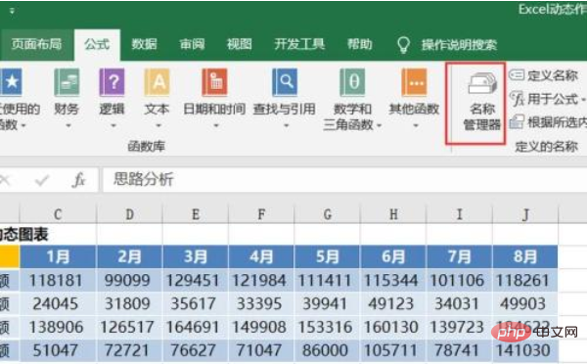Select column F header
This screenshot has height=364, width=588.
(x=261, y=214)
